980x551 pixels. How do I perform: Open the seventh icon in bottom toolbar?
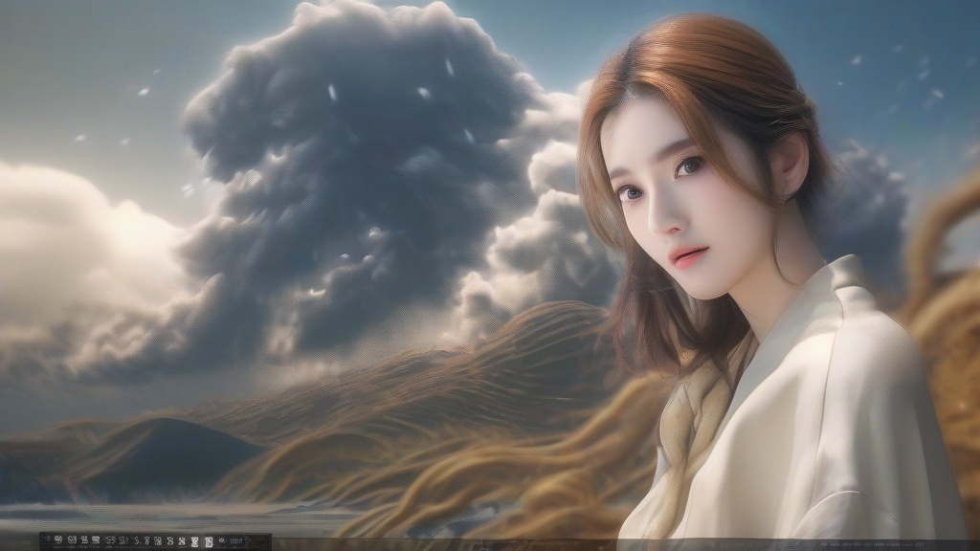tap(122, 540)
